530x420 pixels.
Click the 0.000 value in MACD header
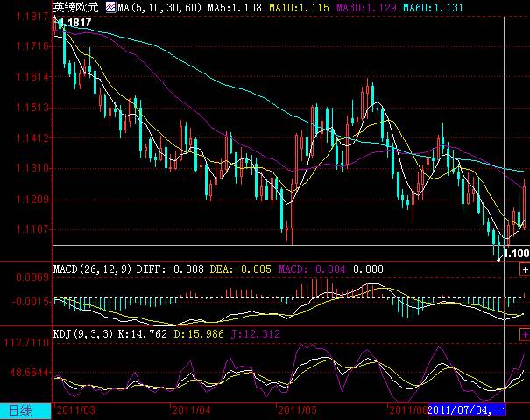(369, 269)
